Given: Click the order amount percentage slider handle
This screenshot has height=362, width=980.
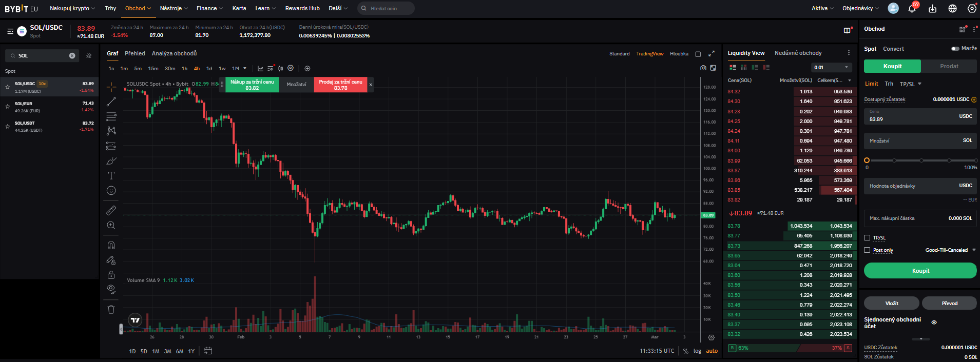Looking at the screenshot, I should [867, 160].
